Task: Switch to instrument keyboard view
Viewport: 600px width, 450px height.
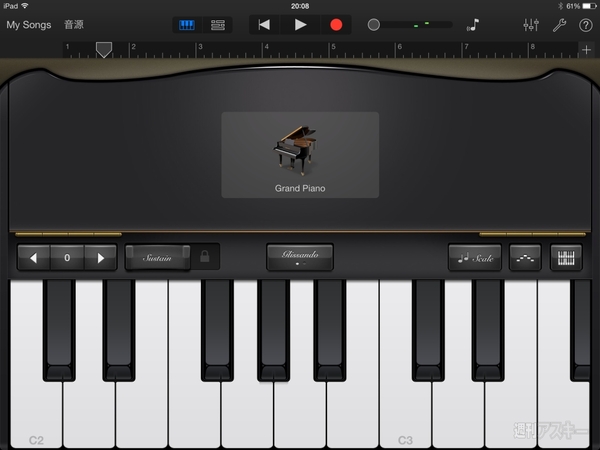Action: point(187,25)
